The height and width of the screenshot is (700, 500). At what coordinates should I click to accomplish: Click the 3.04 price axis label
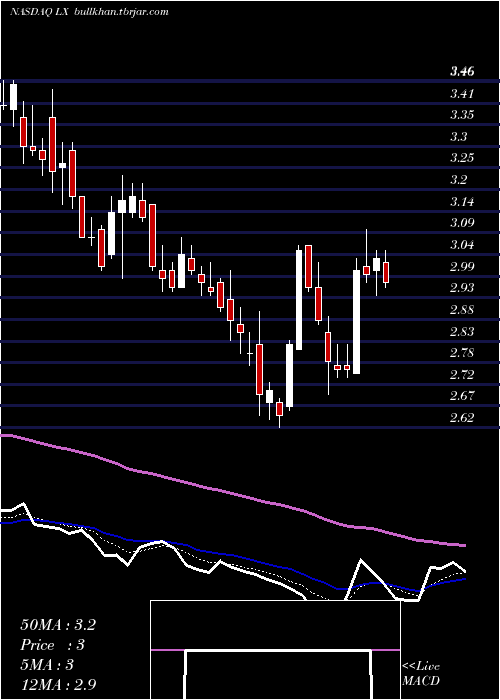click(462, 245)
